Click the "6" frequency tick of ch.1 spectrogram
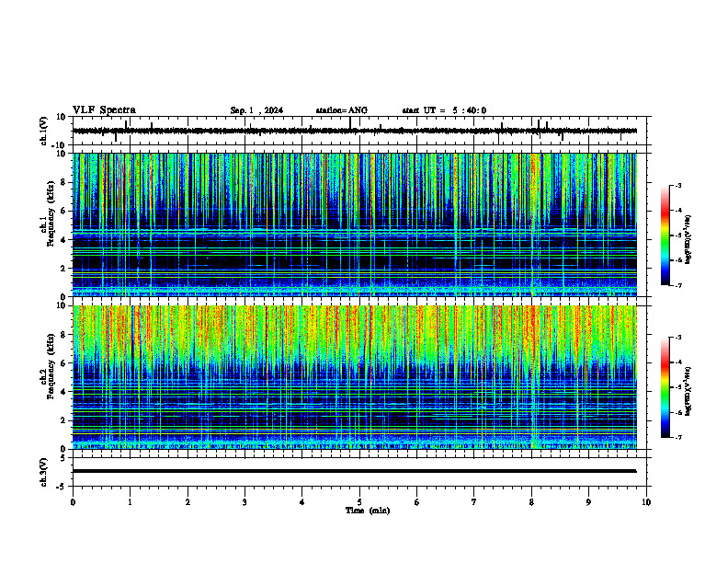The height and width of the screenshot is (563, 728). [63, 211]
